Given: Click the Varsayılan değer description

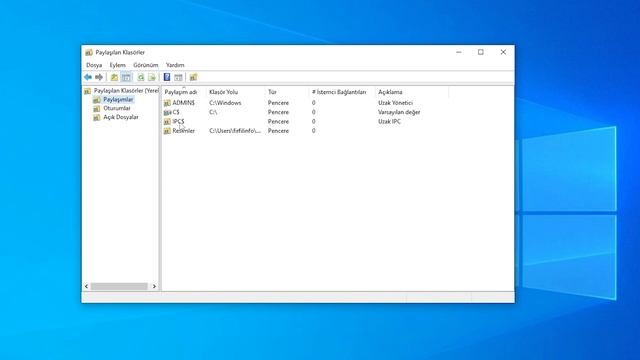Looking at the screenshot, I should [399, 112].
